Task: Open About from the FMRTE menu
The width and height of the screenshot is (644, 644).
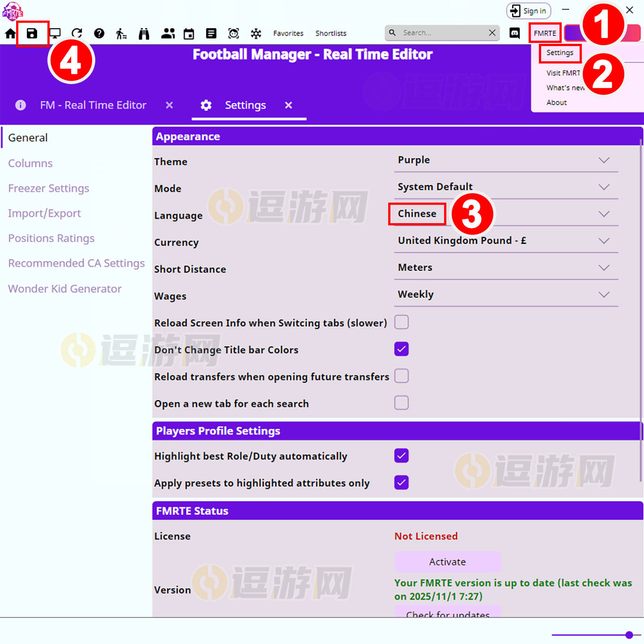Action: pos(556,102)
